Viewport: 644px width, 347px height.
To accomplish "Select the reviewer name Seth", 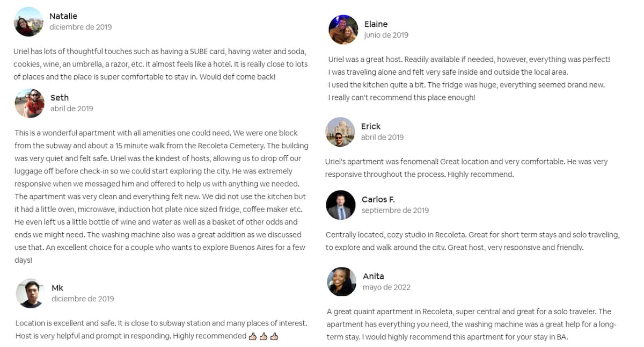I will [60, 98].
